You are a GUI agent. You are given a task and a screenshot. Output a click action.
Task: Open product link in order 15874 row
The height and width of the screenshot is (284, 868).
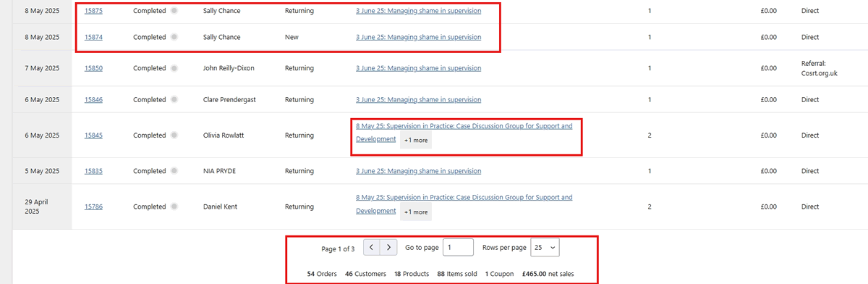418,37
